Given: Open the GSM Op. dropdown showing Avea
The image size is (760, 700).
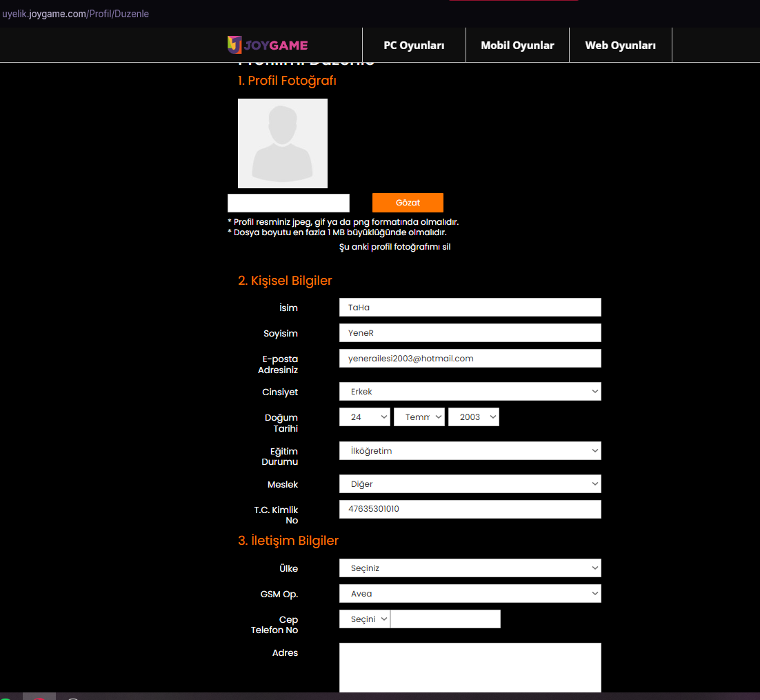Looking at the screenshot, I should pos(470,594).
